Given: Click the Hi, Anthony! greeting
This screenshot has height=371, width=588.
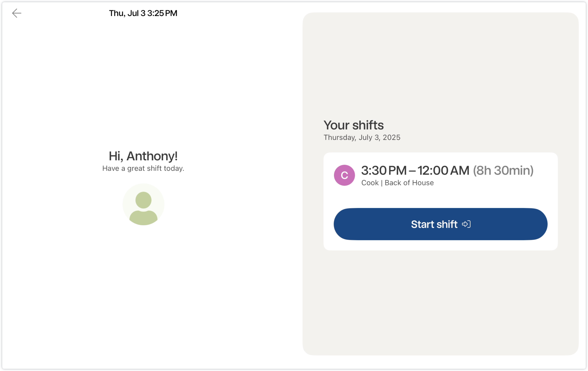Looking at the screenshot, I should coord(143,156).
